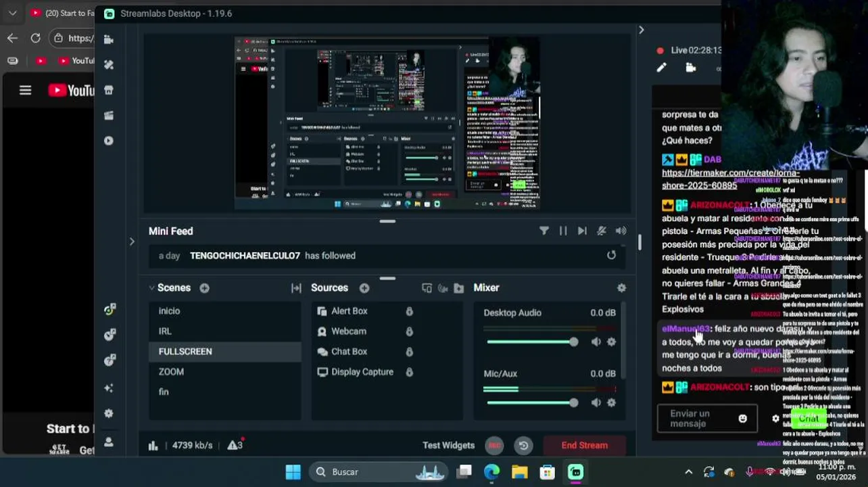Toggle studio mode icon in Sources header
The width and height of the screenshot is (868, 487).
(427, 288)
